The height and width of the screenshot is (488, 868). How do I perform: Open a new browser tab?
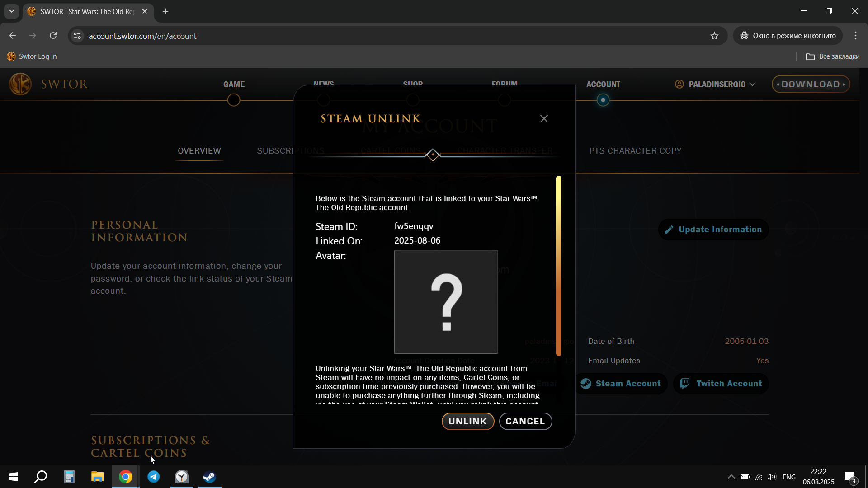pos(165,11)
